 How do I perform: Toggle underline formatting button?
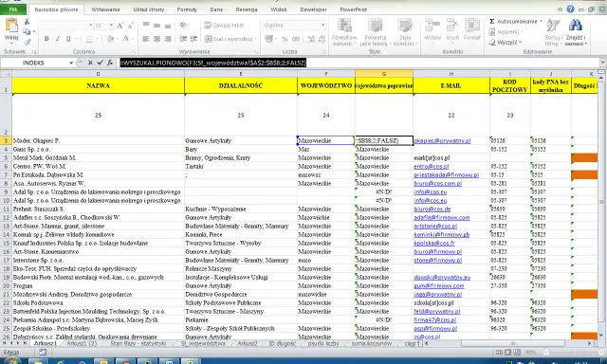(x=68, y=39)
